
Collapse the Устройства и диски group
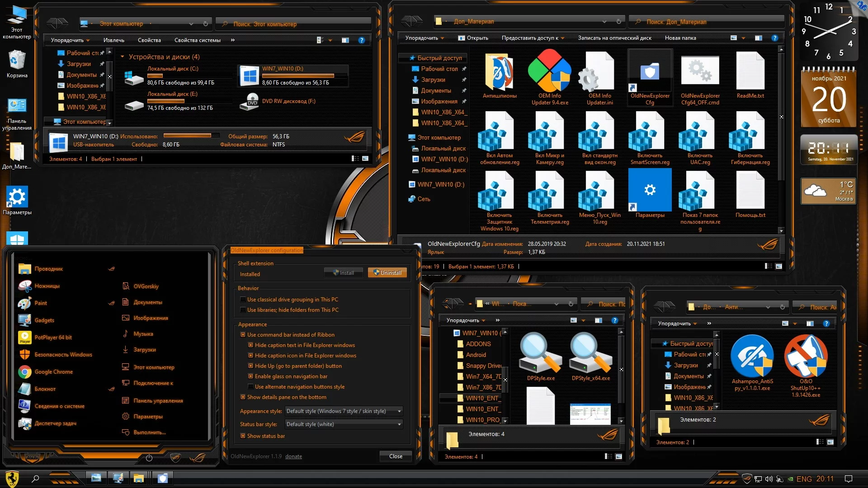(x=123, y=57)
